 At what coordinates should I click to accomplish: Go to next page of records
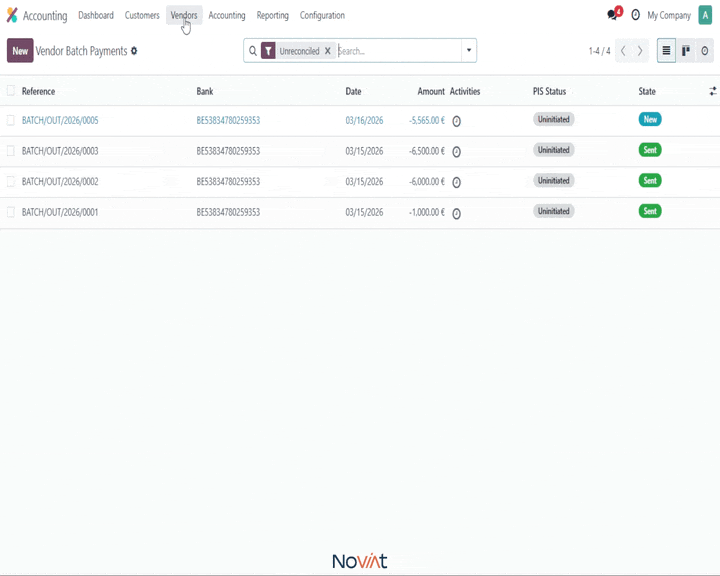640,51
